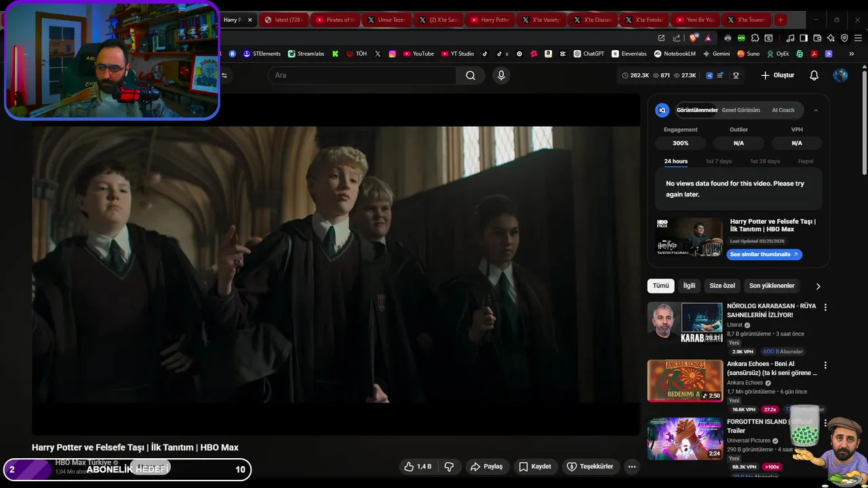Click the trophy icon in vidIQ stats bar
Viewport: 868px width, 488px height.
click(x=736, y=75)
